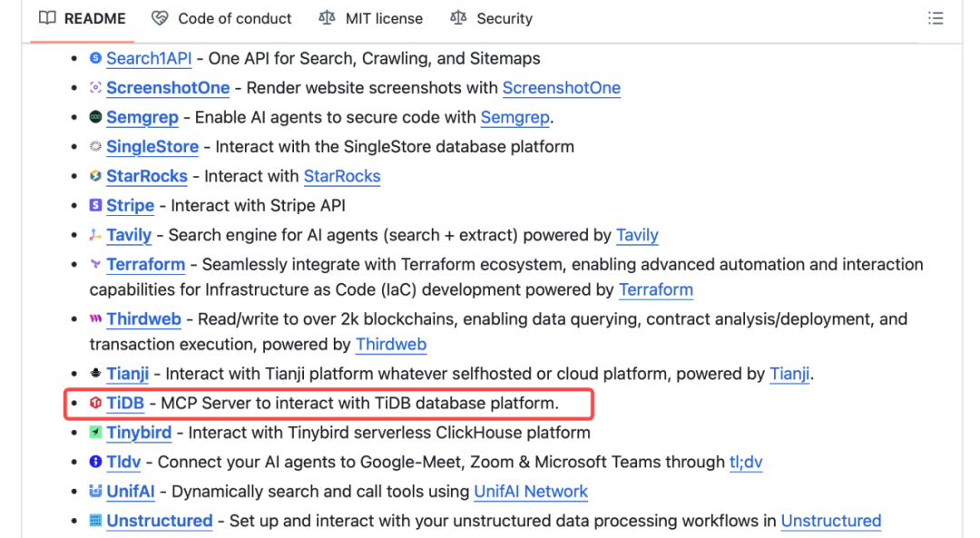This screenshot has width=980, height=538.
Task: Click the Search1API logo icon
Action: tap(95, 58)
